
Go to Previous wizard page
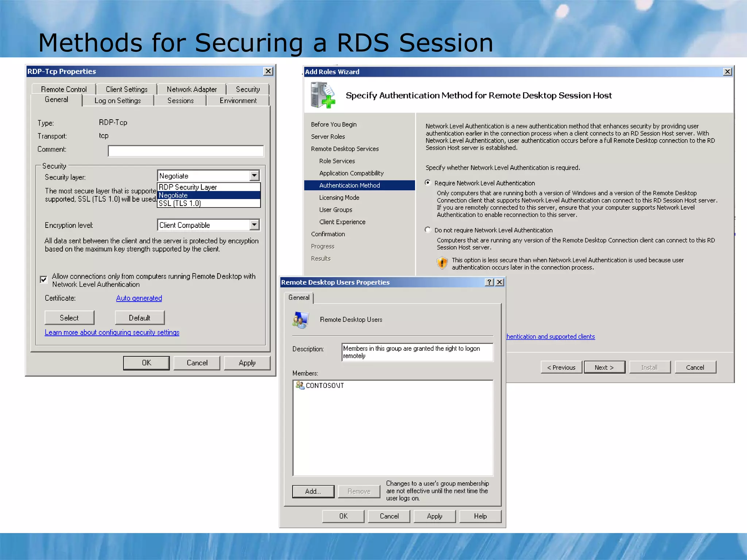click(x=561, y=367)
